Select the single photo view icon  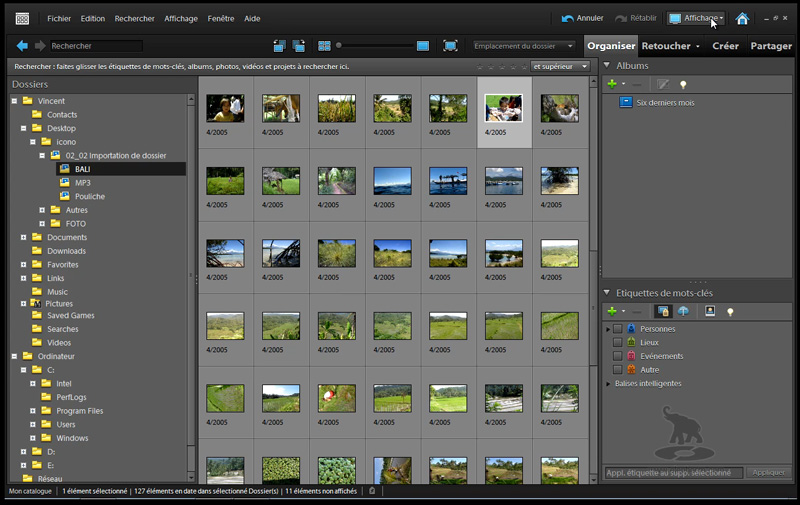423,46
